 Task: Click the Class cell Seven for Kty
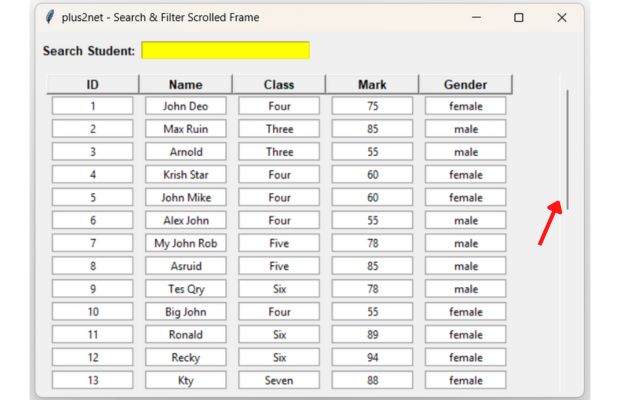(279, 380)
